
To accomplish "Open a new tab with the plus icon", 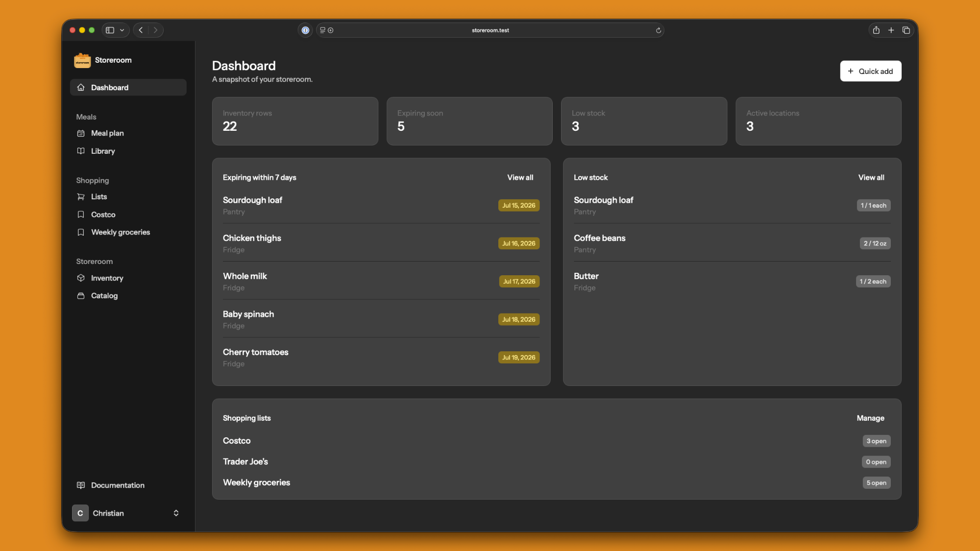I will point(891,30).
